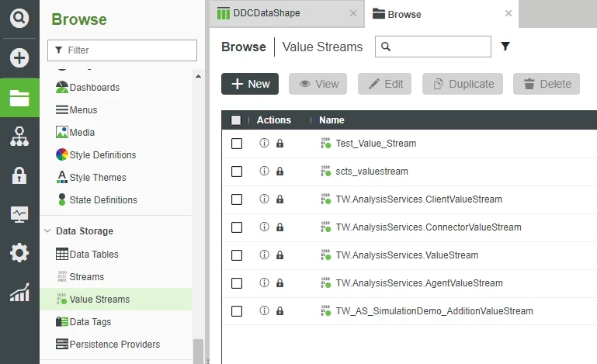Select Value Streams in the tree
This screenshot has height=364, width=597.
(116, 299)
